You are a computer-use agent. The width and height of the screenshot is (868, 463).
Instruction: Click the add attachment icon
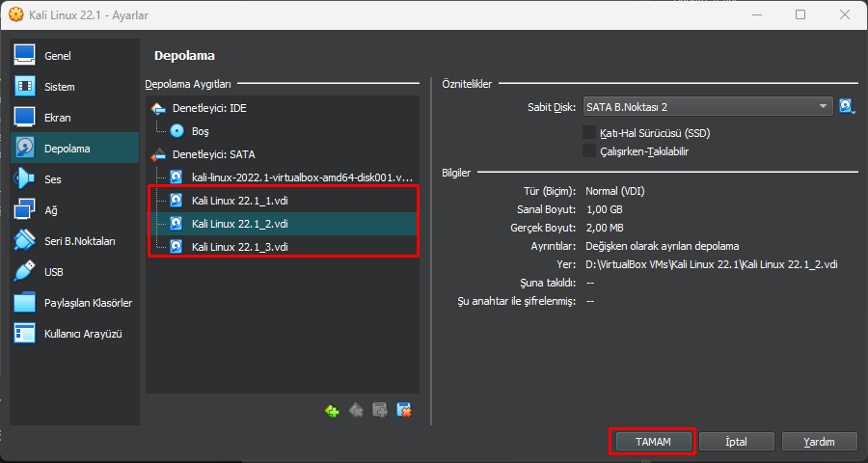point(380,410)
